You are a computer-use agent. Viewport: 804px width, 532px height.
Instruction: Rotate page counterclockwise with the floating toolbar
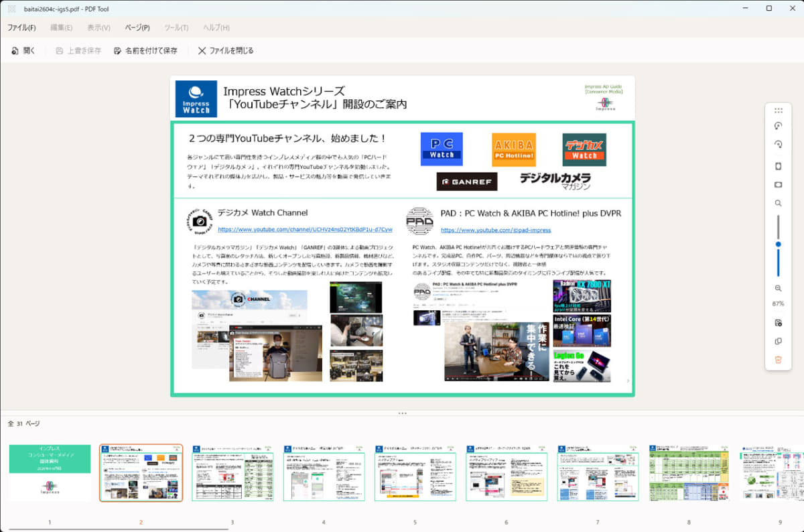point(778,126)
